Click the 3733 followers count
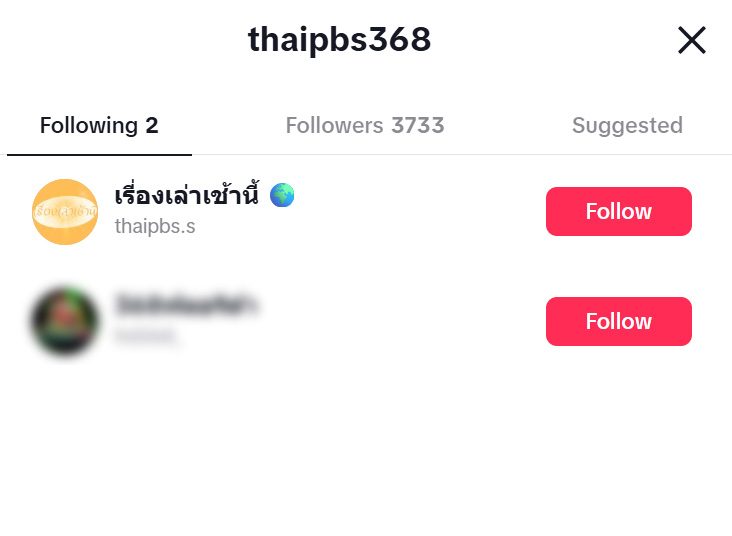The image size is (732, 536). (x=418, y=125)
